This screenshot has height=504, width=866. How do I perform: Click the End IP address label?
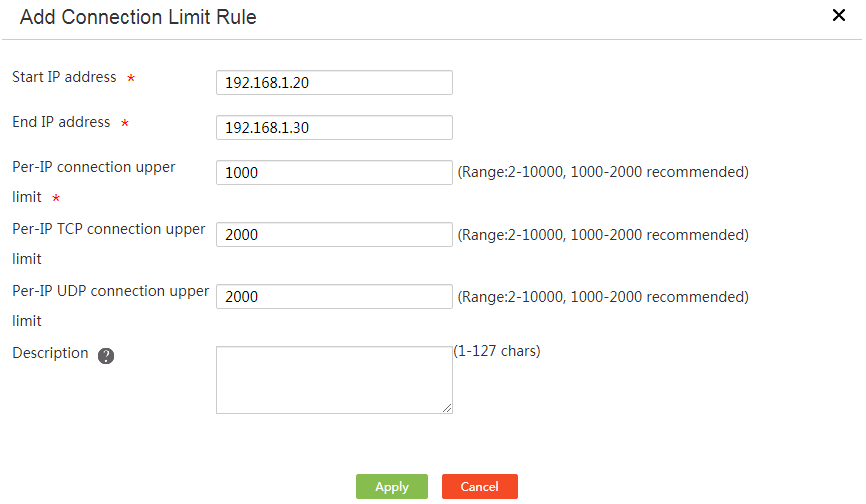(61, 122)
